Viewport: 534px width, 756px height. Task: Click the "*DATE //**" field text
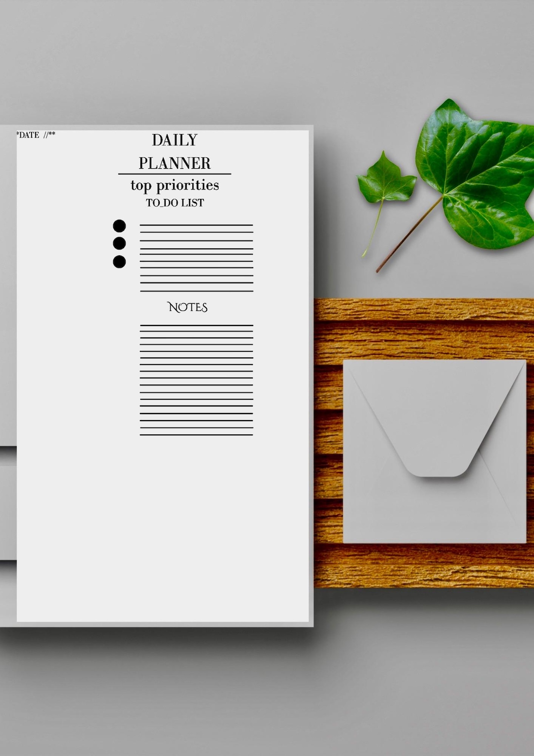coord(36,135)
